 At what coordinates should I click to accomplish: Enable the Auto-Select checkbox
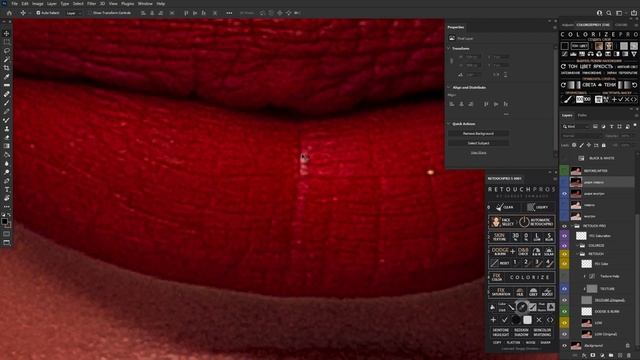pos(38,13)
